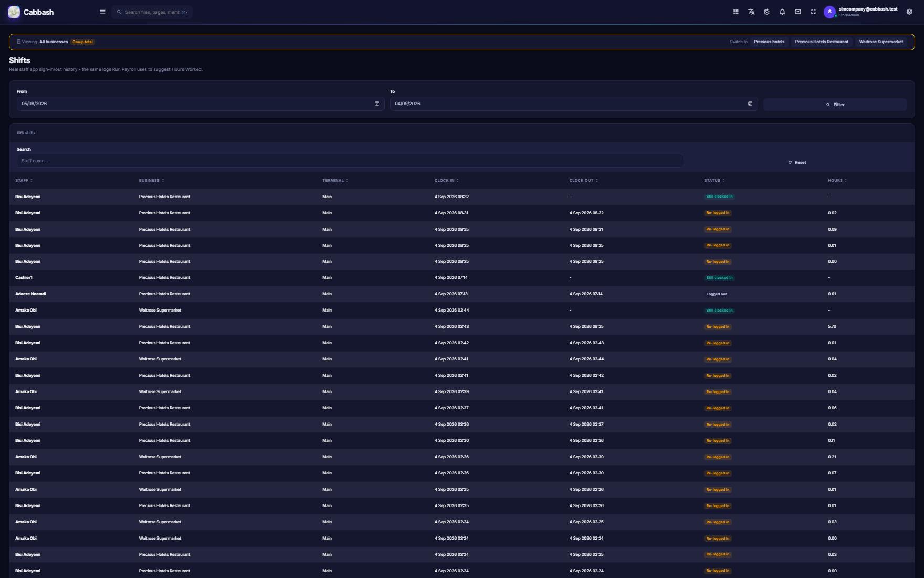Toggle fullscreen mode icon
This screenshot has width=924, height=578.
pyautogui.click(x=813, y=12)
